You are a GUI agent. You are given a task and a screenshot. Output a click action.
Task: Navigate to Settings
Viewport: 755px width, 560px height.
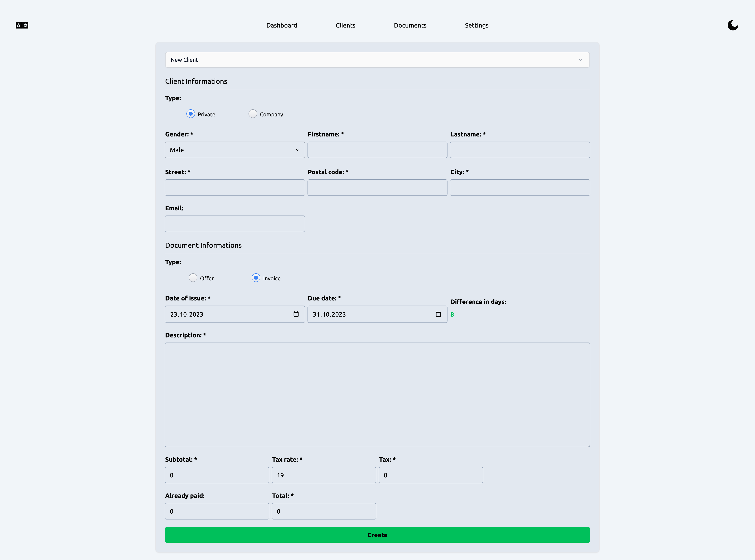476,25
